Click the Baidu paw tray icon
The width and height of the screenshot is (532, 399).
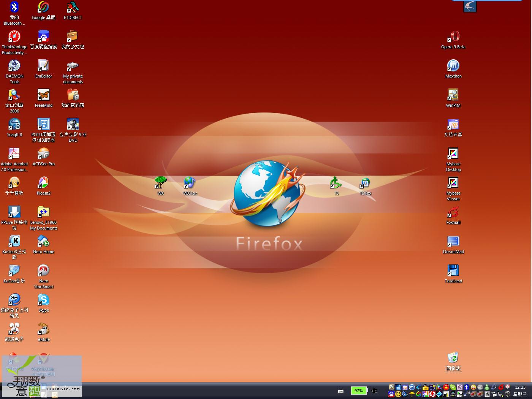pos(391,394)
